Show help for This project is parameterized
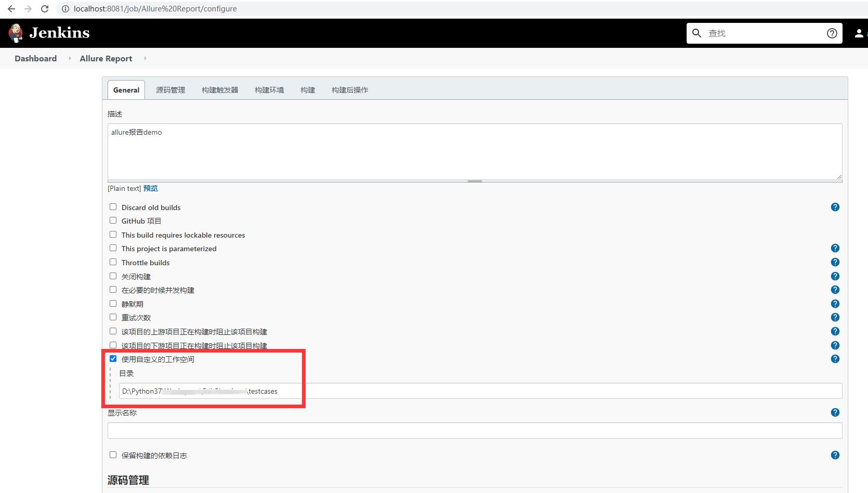Screen dimensions: 868x493 (835, 248)
